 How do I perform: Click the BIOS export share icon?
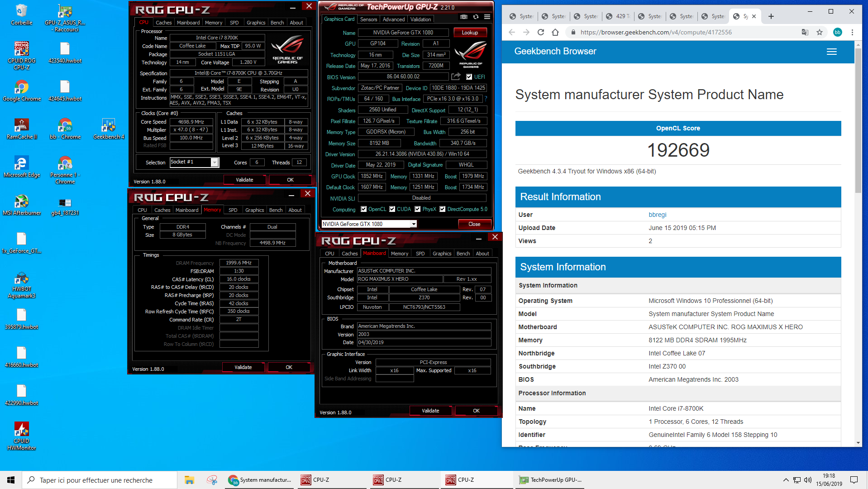456,77
